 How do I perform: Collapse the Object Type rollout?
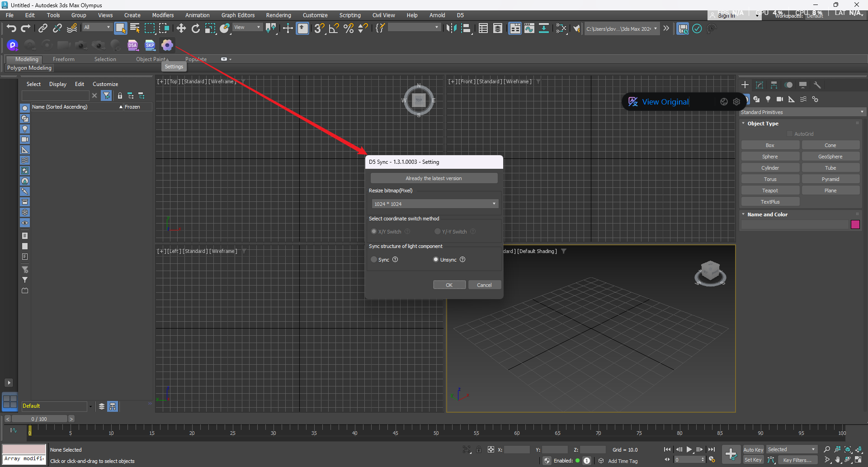(763, 124)
